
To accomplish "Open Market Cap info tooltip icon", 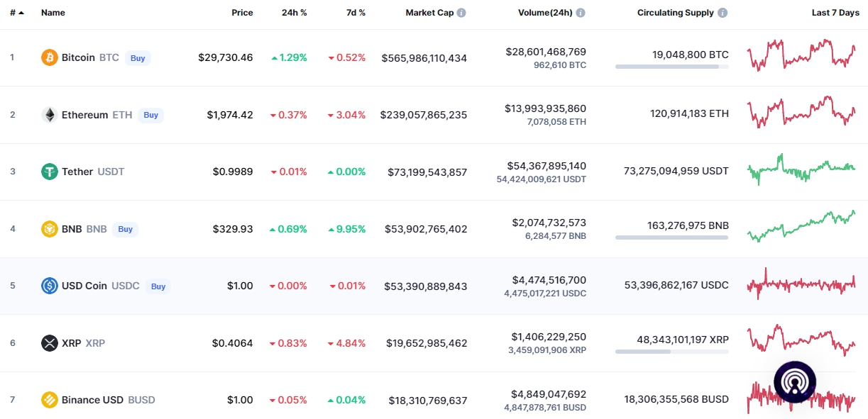I will tap(461, 13).
